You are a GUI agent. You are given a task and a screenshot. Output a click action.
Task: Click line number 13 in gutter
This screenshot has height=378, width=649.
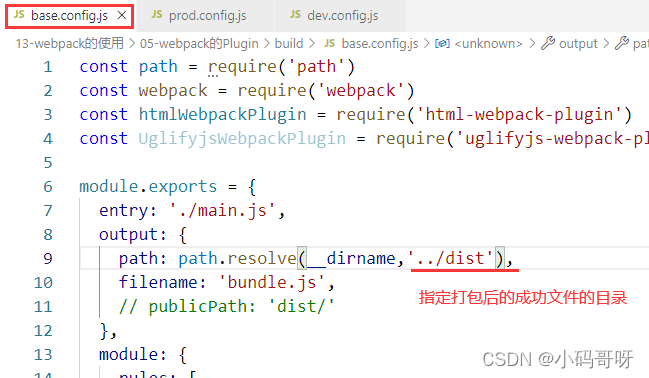pyautogui.click(x=43, y=355)
